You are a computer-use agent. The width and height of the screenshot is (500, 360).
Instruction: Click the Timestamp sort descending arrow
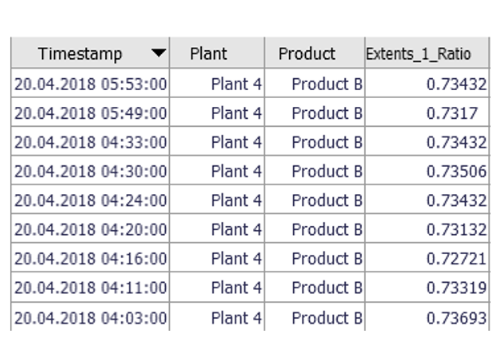[158, 53]
